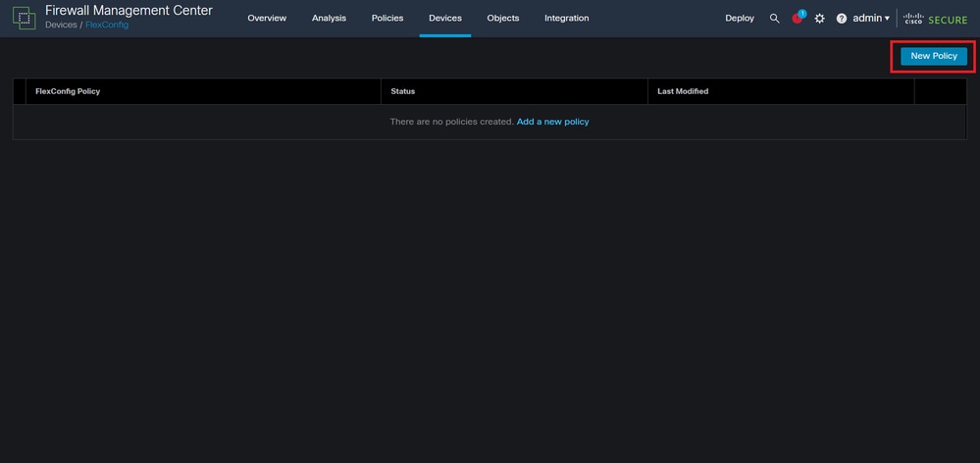The width and height of the screenshot is (980, 463).
Task: Click the Devices breadcrumb text
Action: coord(61,25)
